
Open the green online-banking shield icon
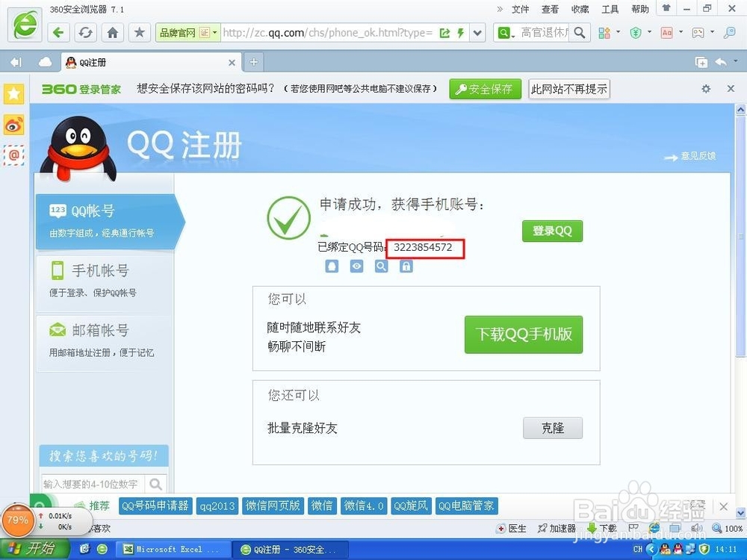(x=636, y=32)
